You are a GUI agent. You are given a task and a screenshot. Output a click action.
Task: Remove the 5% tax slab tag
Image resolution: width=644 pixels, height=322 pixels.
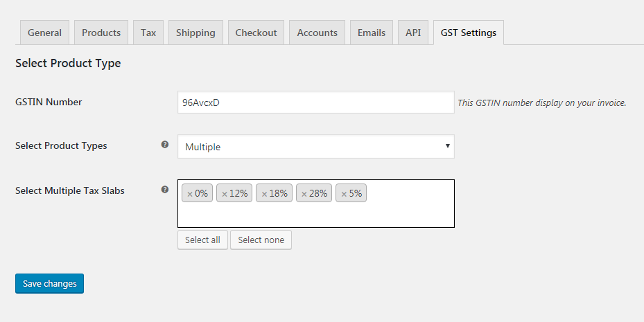click(344, 194)
